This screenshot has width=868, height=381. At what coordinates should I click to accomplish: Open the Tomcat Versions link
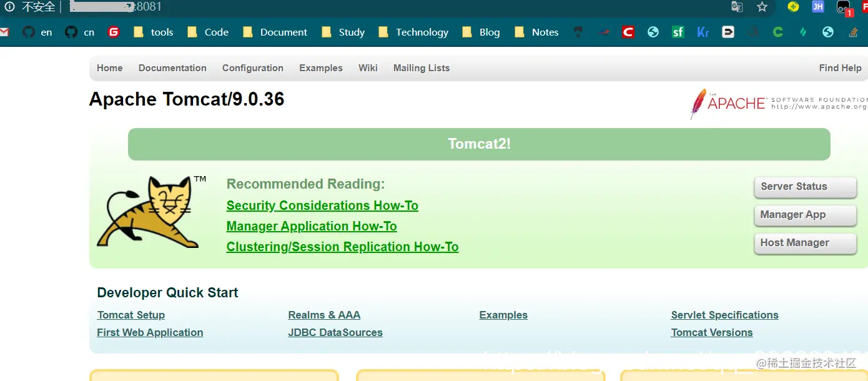[712, 333]
